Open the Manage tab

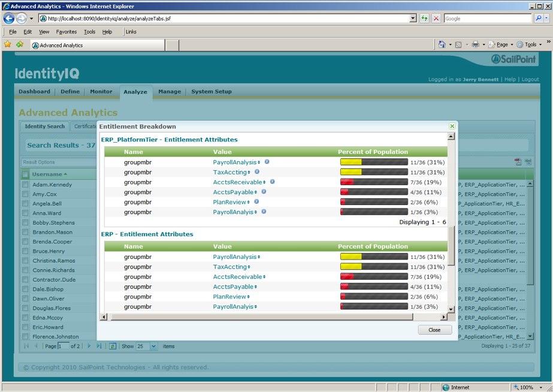pos(170,91)
